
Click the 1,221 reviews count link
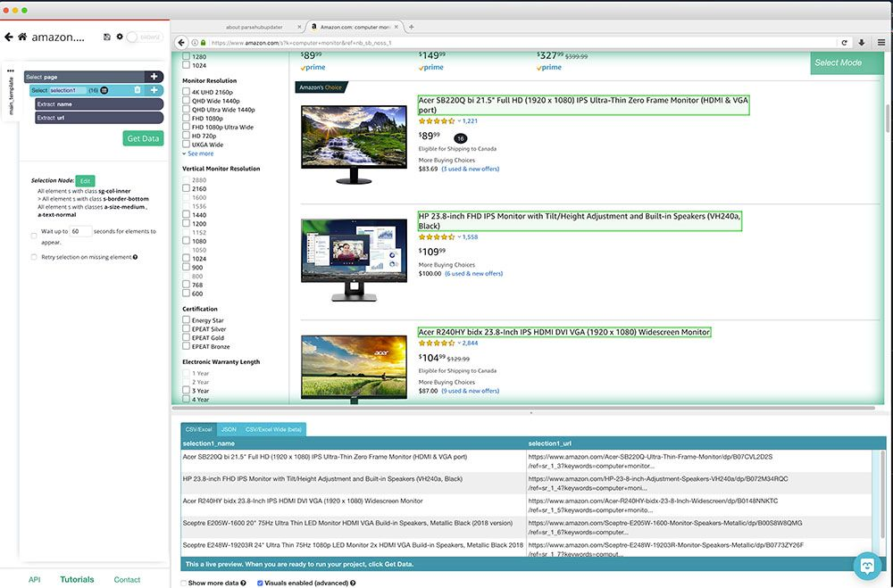click(470, 121)
